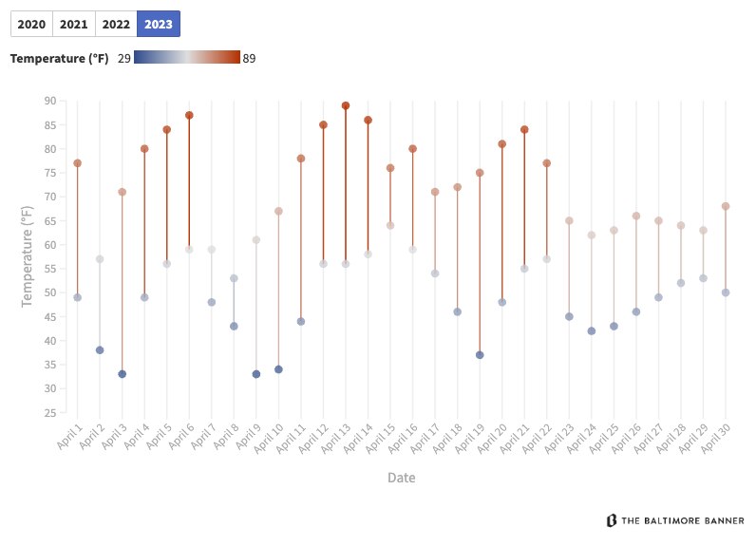Viewport: 756px width, 546px height.
Task: Switch to the 2021 year tab
Action: coord(74,24)
